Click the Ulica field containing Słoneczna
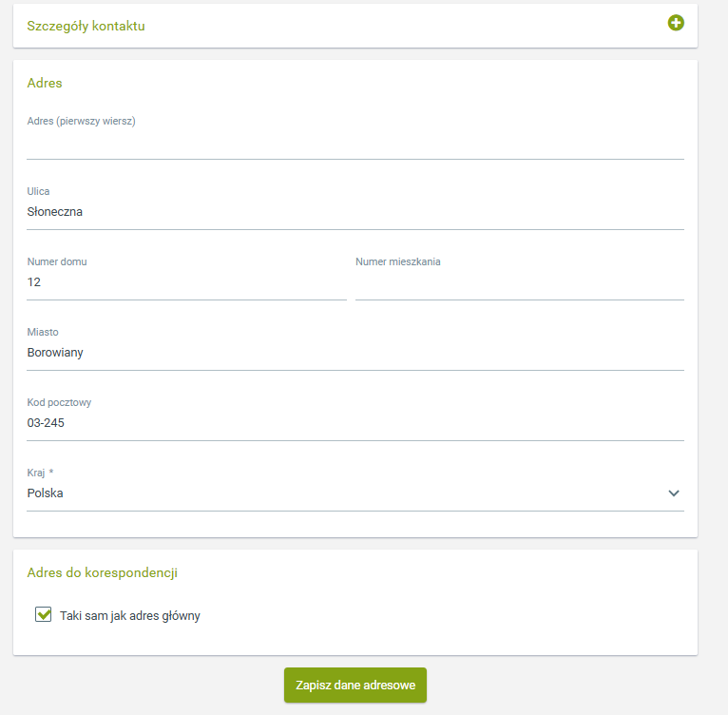728x715 pixels. tap(354, 212)
